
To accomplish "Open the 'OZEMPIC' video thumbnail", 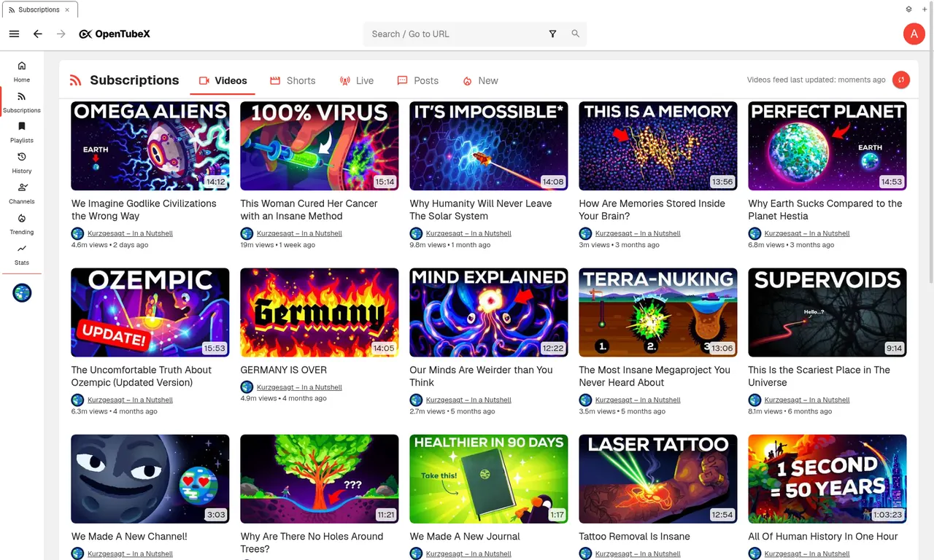I will [150, 312].
